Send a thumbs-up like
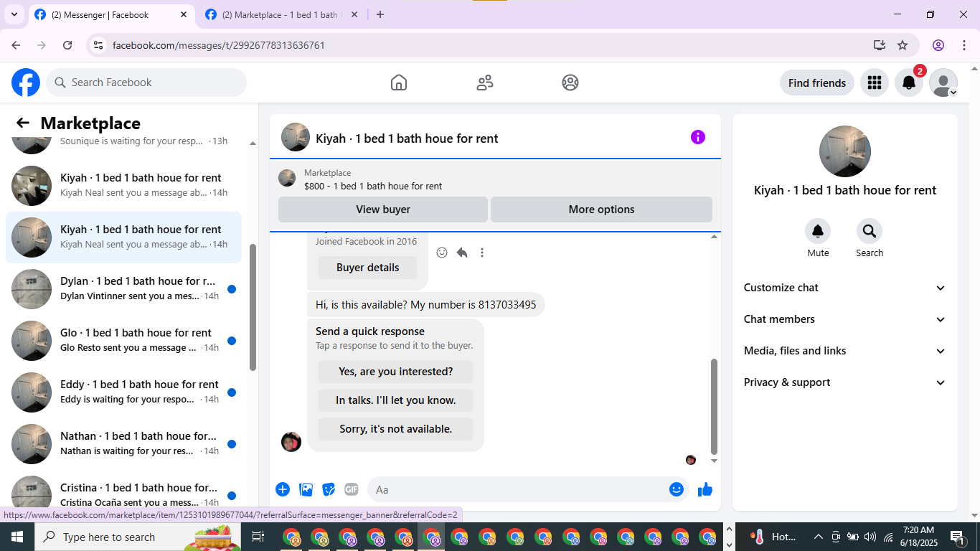 coord(705,489)
